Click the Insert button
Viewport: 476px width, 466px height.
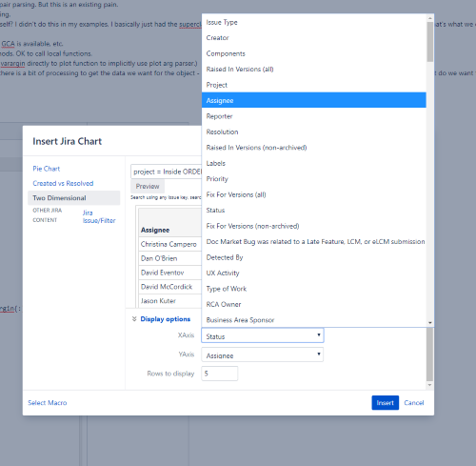coord(386,403)
